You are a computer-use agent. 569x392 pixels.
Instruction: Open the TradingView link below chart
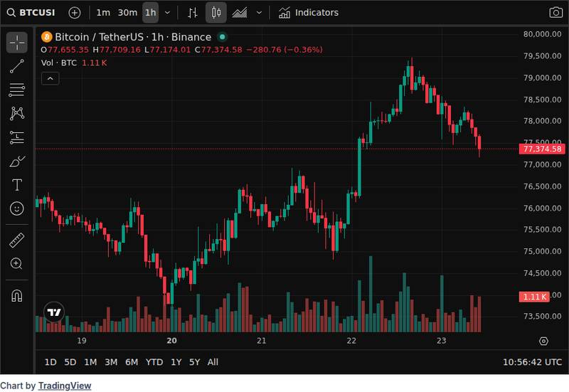65,386
